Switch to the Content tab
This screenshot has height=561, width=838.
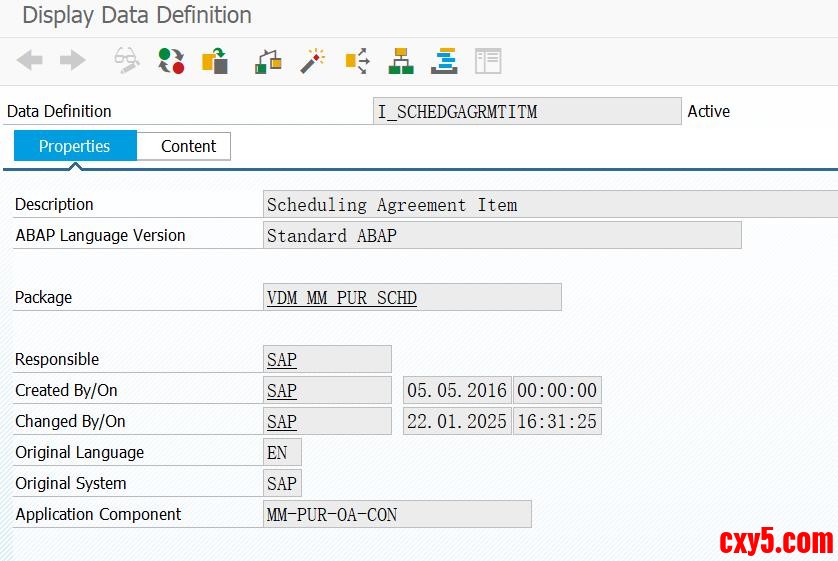188,146
